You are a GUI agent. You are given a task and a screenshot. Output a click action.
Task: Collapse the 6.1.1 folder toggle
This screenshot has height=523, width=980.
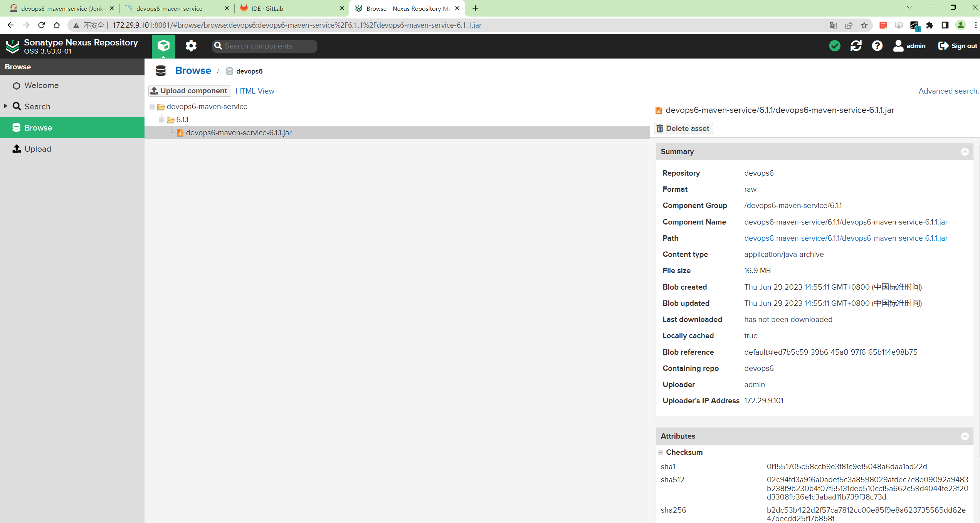(x=162, y=119)
